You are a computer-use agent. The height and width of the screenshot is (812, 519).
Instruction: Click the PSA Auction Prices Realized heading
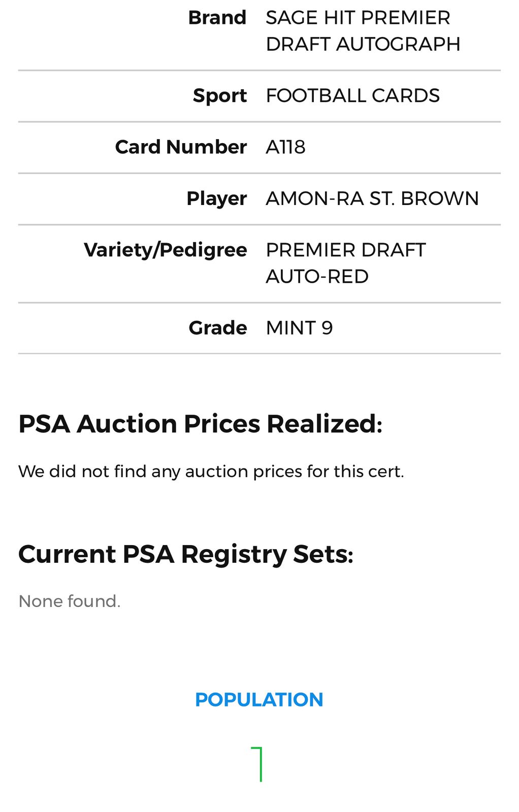[200, 424]
